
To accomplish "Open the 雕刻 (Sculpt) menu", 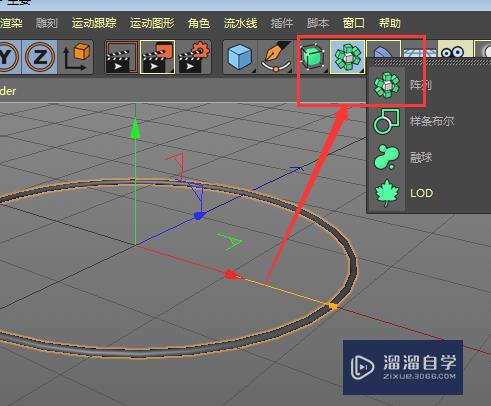I will (x=47, y=23).
